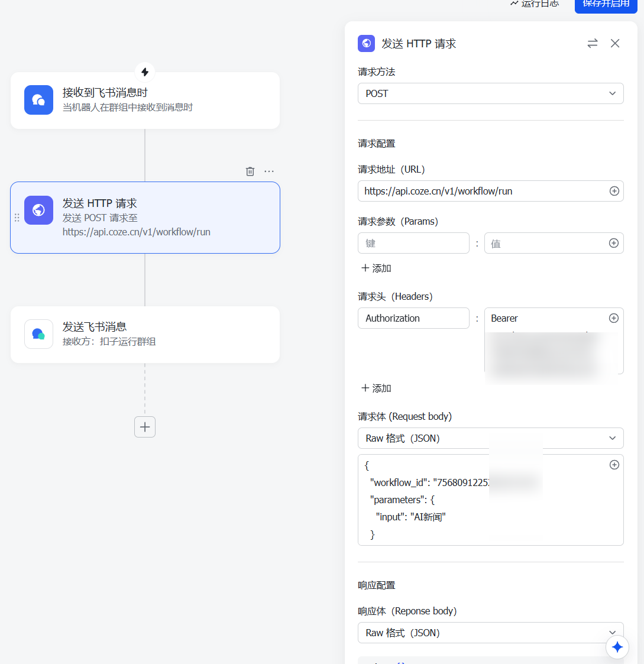644x664 pixels.
Task: Delete the HTTP request node with trash icon
Action: 250,171
